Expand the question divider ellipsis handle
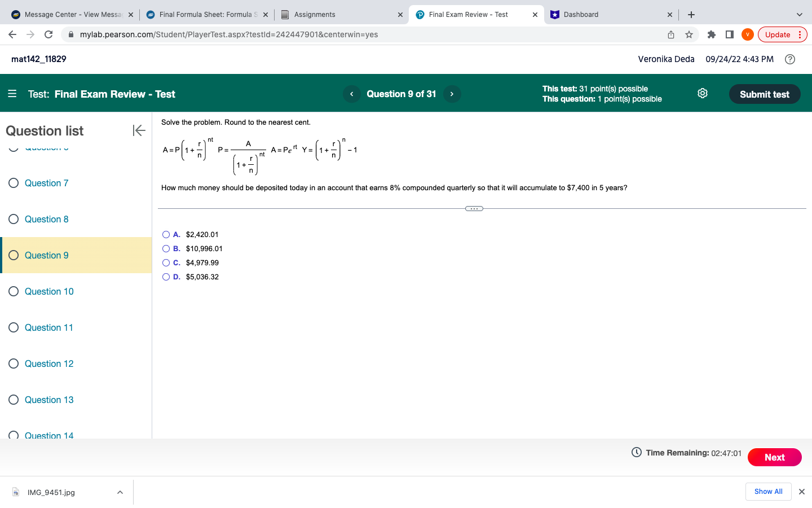This screenshot has width=812, height=508. click(474, 209)
